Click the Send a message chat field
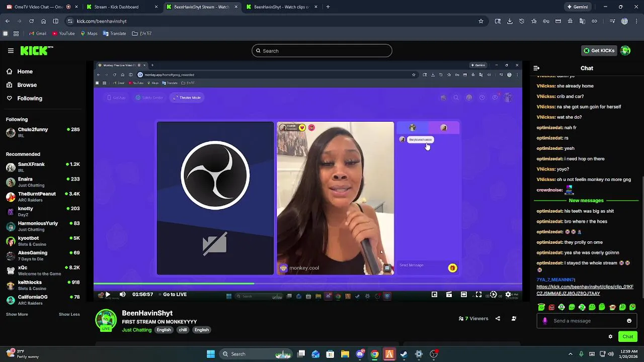This screenshot has width=644, height=362. pos(587,321)
